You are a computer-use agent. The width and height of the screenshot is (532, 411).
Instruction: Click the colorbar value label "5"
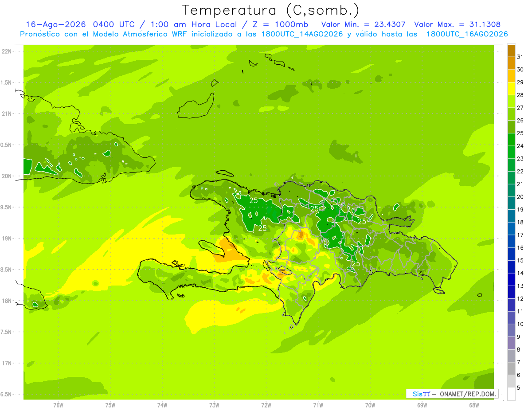519,388
